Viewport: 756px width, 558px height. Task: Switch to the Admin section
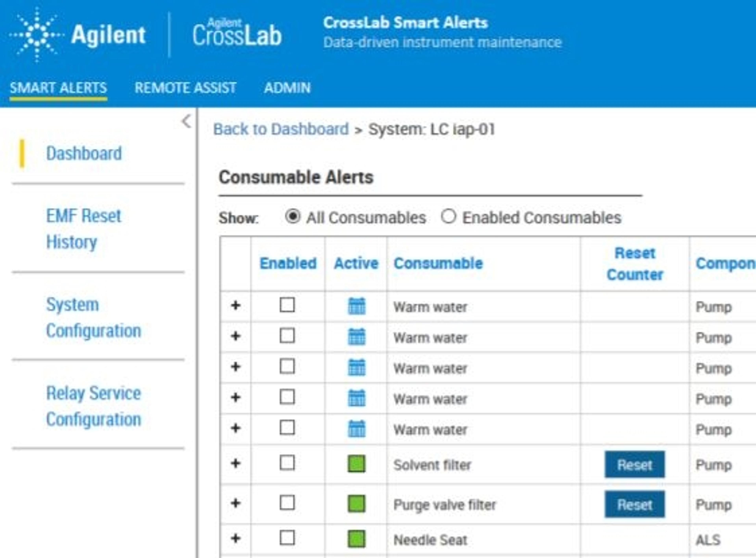coord(287,88)
